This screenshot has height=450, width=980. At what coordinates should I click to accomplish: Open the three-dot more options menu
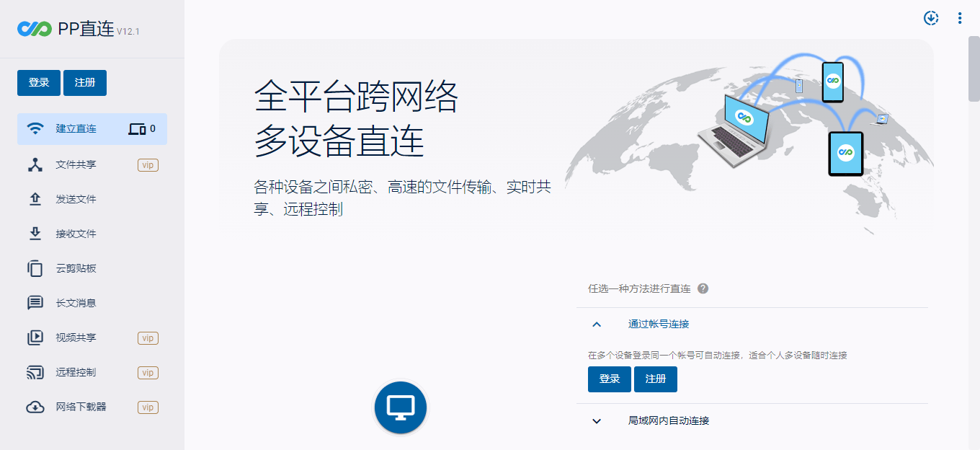(x=960, y=18)
